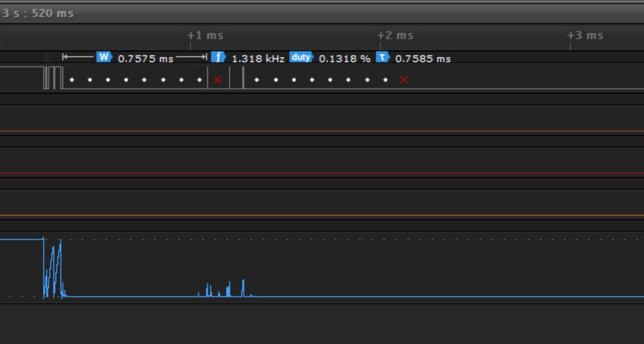This screenshot has width=644, height=344.
Task: Click the second red X error marker
Action: [x=403, y=80]
